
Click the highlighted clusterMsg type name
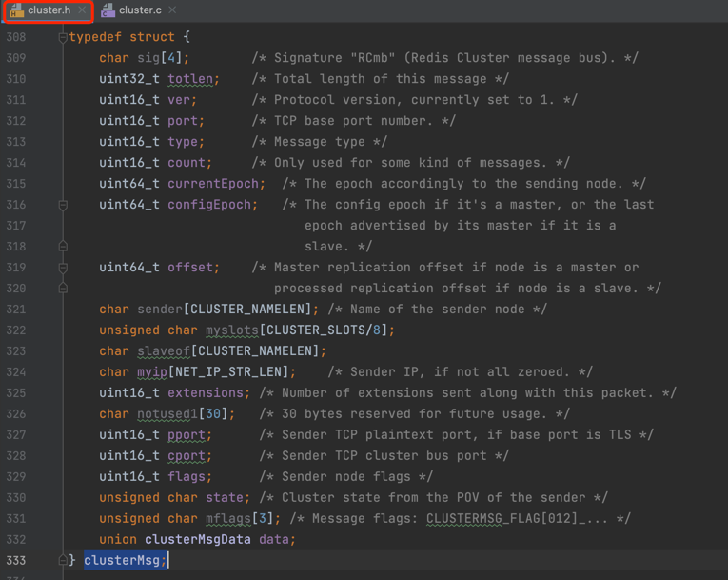click(122, 561)
